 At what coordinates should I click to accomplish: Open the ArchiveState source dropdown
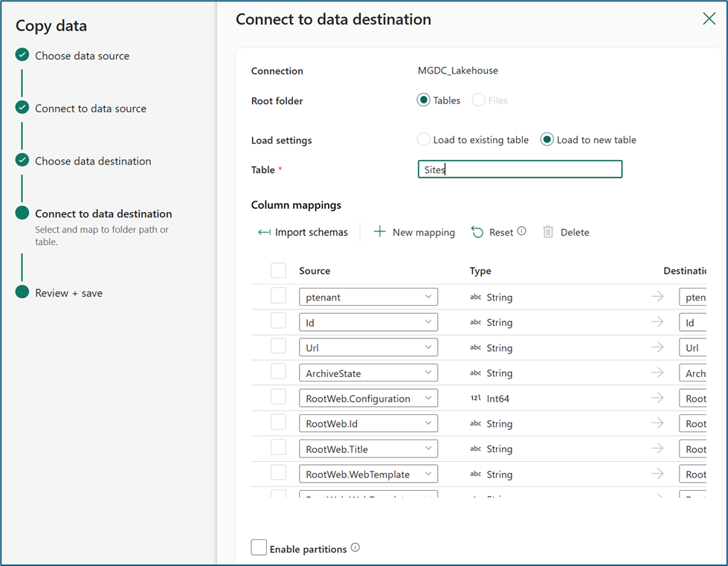tap(368, 373)
